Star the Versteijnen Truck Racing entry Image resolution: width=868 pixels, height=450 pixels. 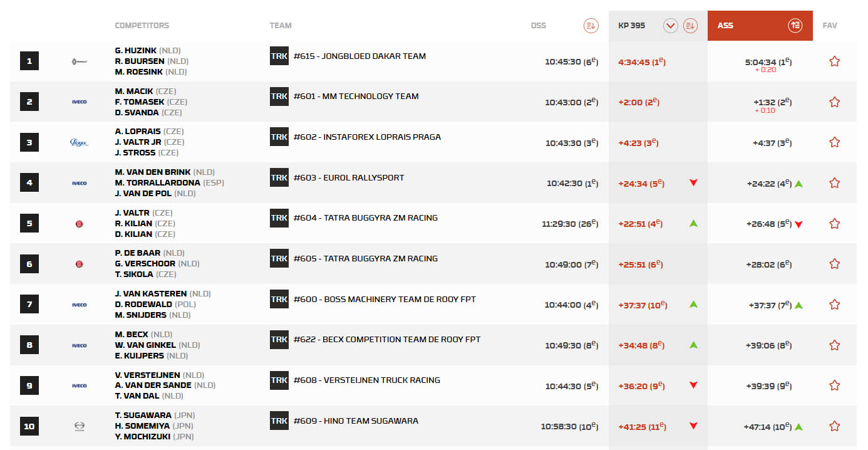[834, 385]
